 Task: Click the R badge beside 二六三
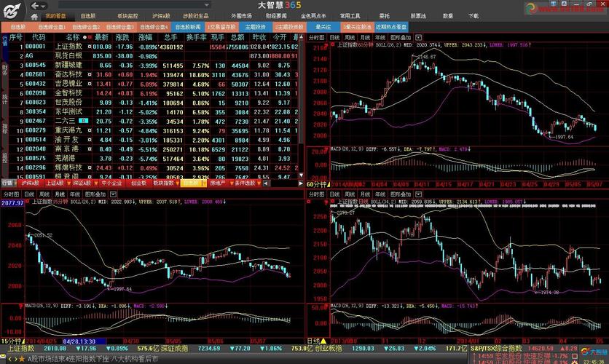point(84,121)
